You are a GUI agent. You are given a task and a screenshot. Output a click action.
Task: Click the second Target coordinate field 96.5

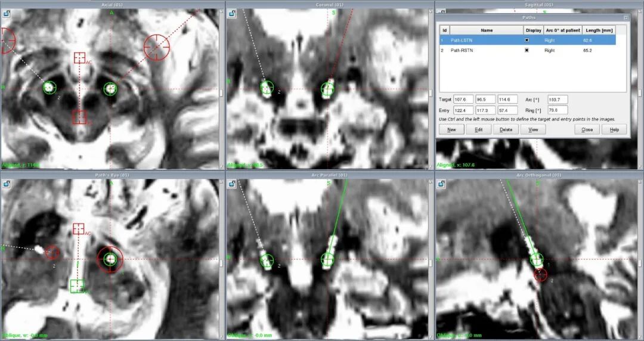[x=485, y=100]
